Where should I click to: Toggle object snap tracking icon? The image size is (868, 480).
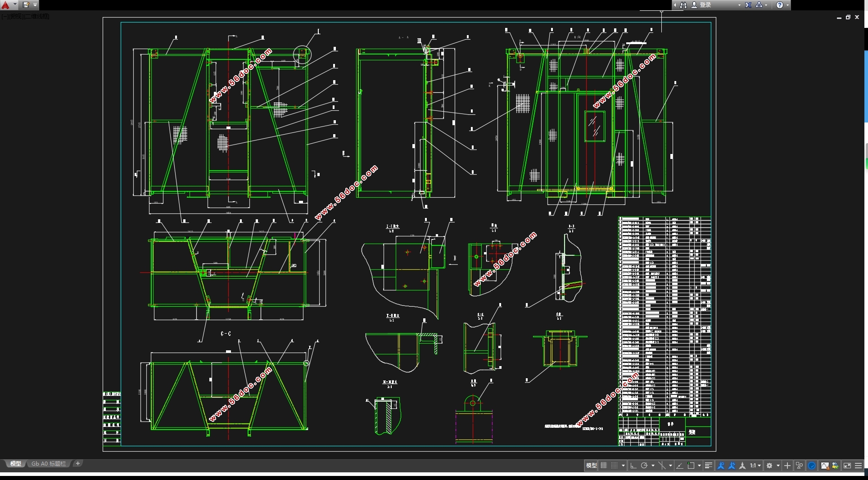(x=680, y=466)
